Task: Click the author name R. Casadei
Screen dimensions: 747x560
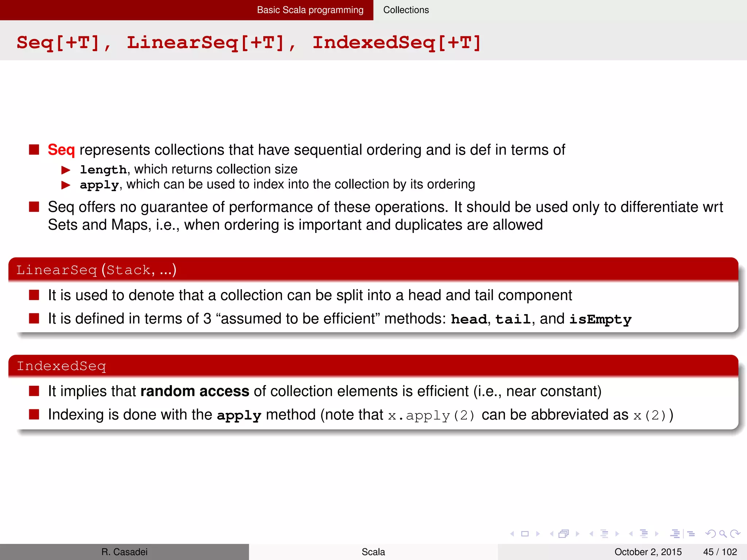Action: pos(124,552)
